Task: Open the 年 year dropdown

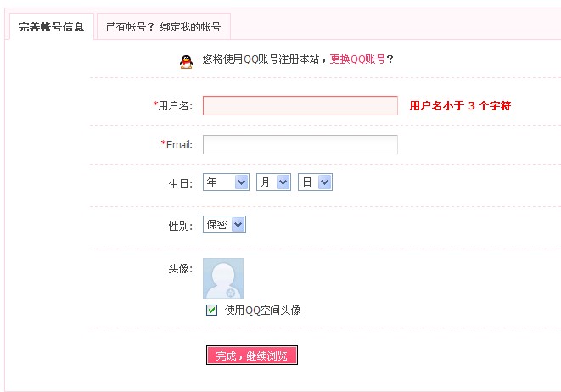Action: point(226,182)
